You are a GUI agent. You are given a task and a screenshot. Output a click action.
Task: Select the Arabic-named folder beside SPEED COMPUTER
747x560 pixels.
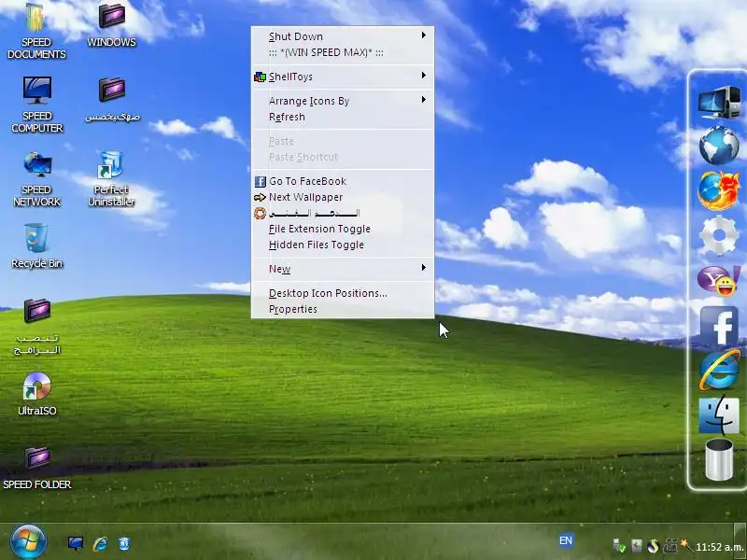[112, 99]
